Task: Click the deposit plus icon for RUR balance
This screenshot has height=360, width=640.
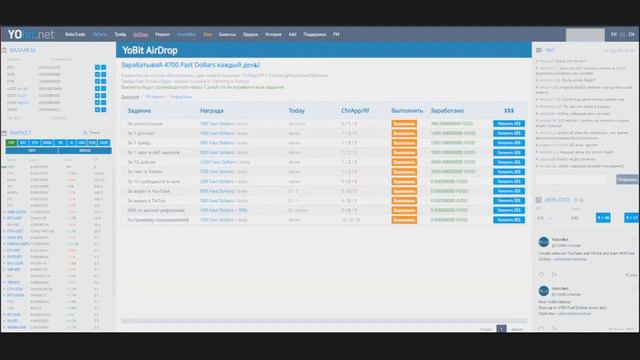Action: pos(97,74)
